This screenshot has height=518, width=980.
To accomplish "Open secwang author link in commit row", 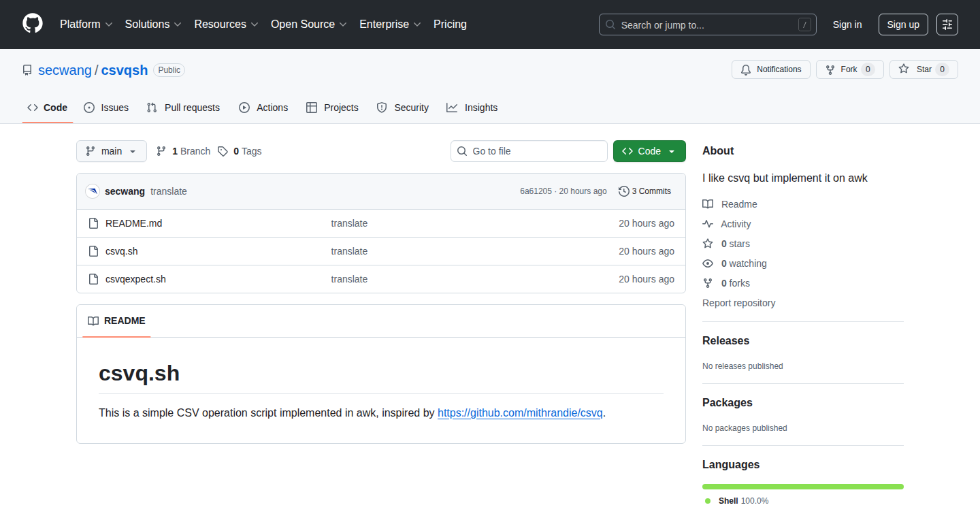I will pyautogui.click(x=125, y=191).
